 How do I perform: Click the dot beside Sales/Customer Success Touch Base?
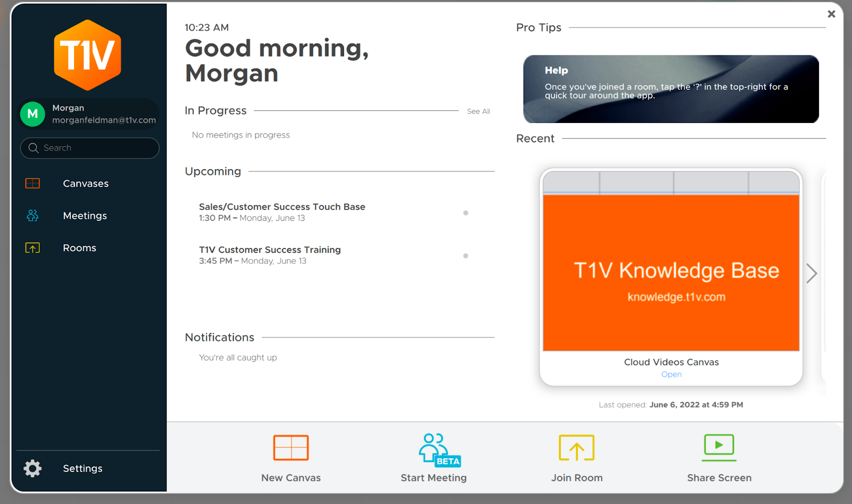pyautogui.click(x=465, y=213)
